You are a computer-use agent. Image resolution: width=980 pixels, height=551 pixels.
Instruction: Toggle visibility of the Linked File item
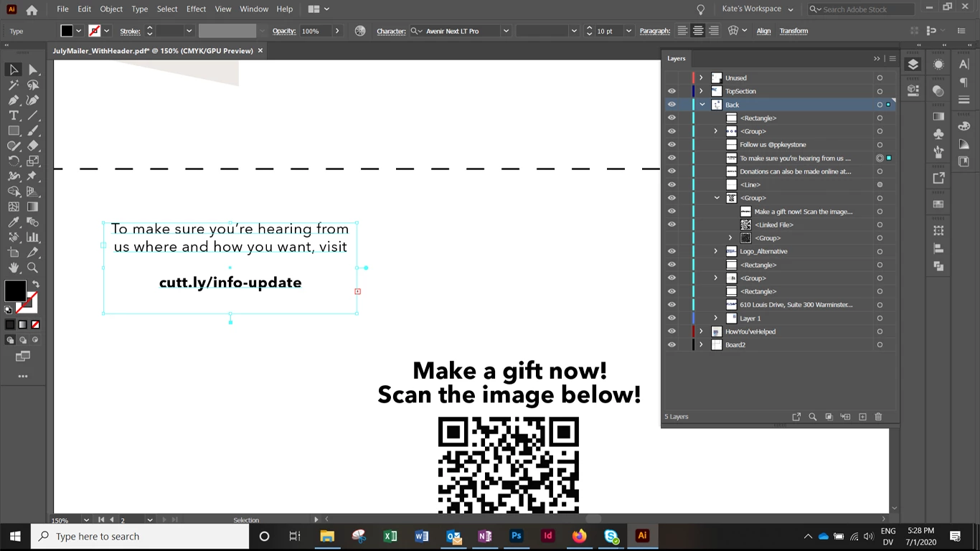[x=672, y=225]
